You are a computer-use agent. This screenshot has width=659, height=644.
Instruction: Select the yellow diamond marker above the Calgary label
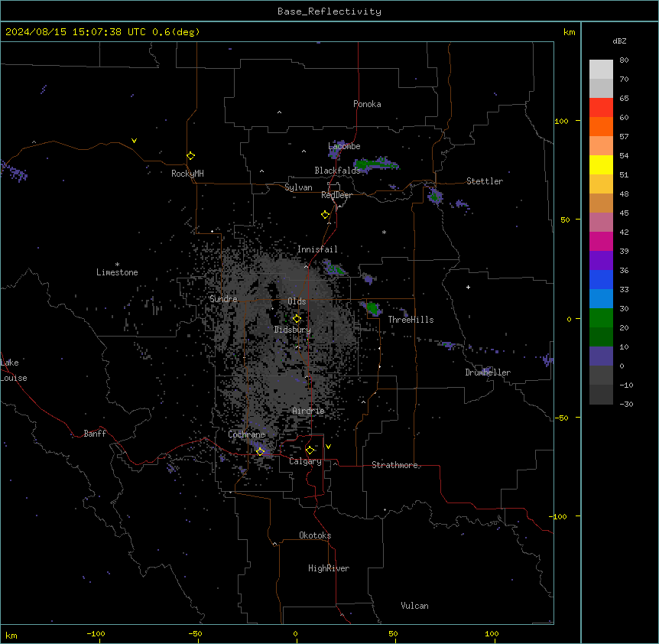[x=310, y=450]
